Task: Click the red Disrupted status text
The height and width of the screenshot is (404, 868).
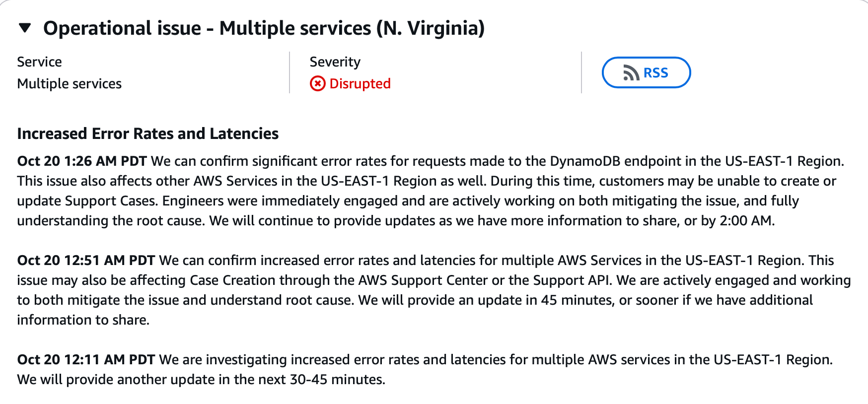Action: [360, 83]
